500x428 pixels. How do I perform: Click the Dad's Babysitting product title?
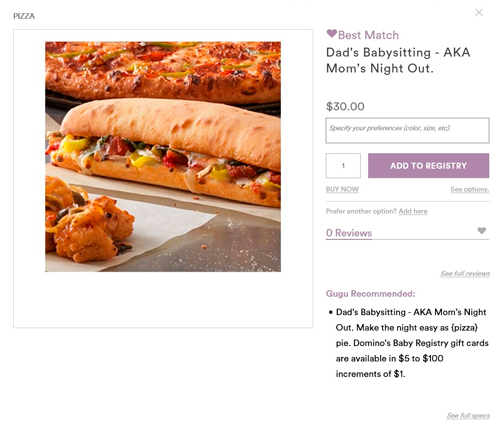(398, 60)
